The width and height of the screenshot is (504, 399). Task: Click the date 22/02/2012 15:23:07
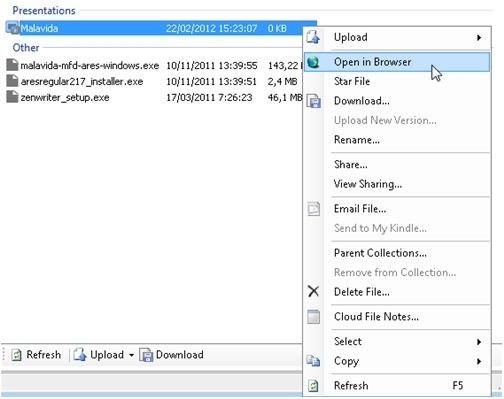pyautogui.click(x=211, y=28)
